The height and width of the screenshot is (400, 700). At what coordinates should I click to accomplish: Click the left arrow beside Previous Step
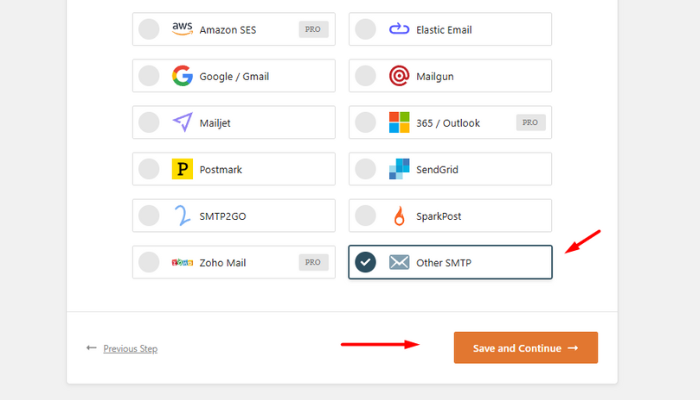point(91,348)
